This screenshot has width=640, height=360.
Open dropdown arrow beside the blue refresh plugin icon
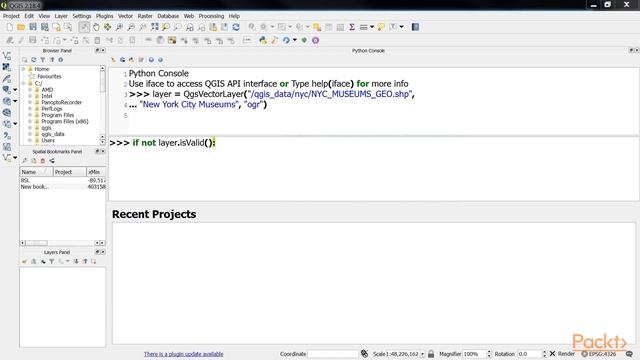[294, 40]
